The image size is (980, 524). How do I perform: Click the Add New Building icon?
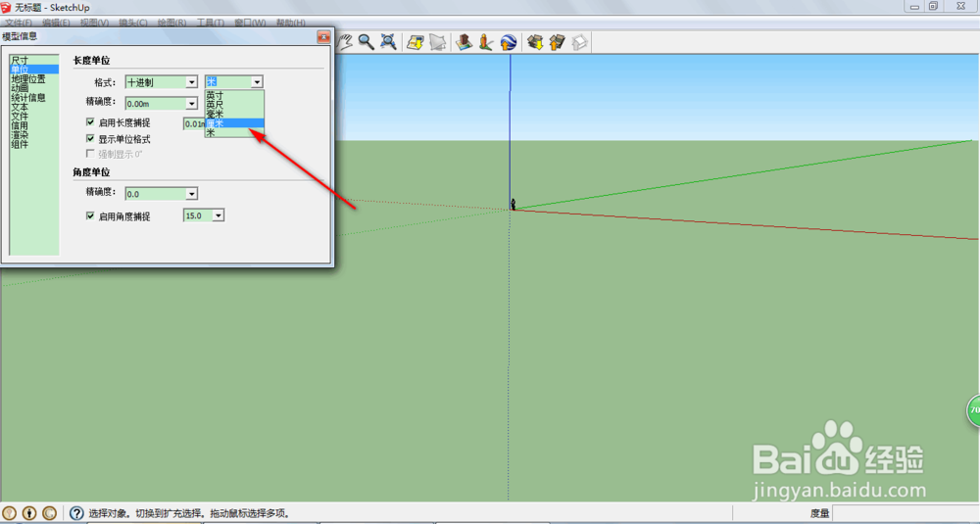[x=464, y=42]
